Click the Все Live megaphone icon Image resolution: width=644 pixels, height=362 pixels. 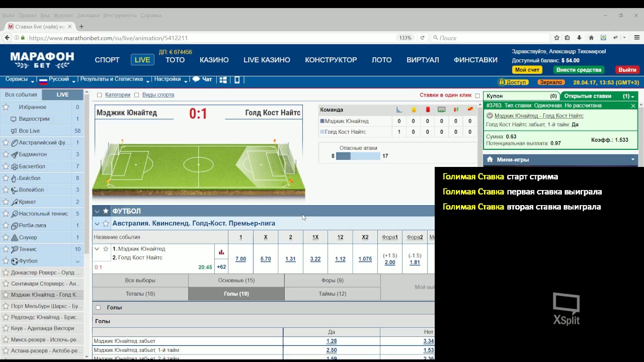pyautogui.click(x=14, y=131)
